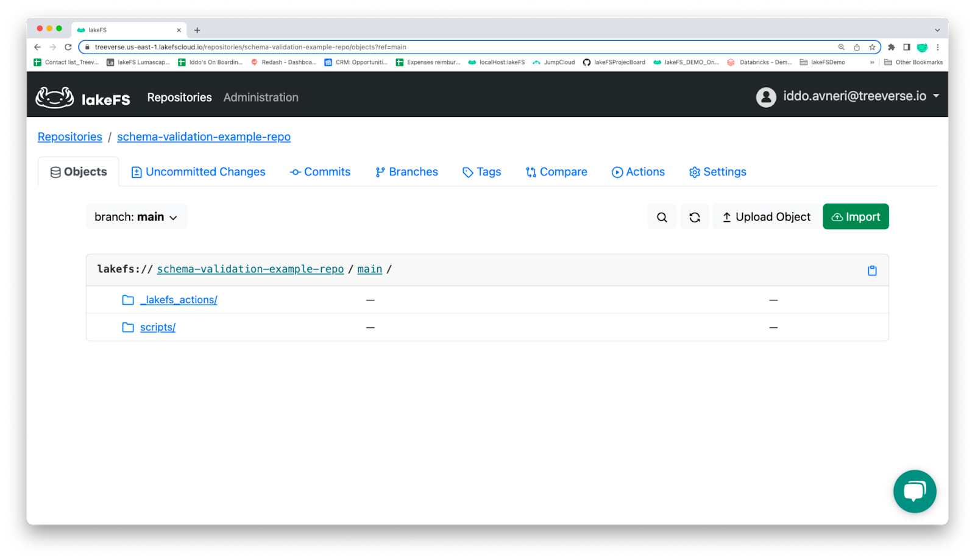Click the zoom magnifier icon in the address bar
Image resolution: width=975 pixels, height=560 pixels.
[x=842, y=47]
